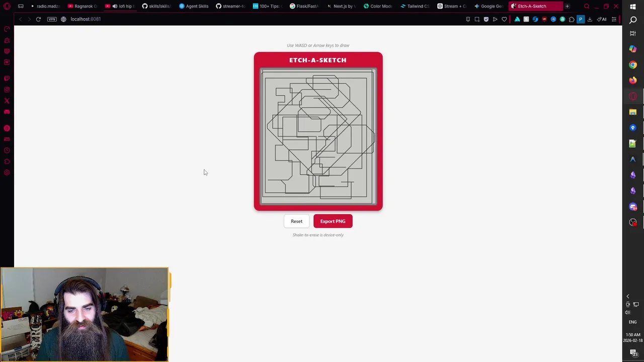This screenshot has width=644, height=362.
Task: Switch to the Flask/FastAPI tab
Action: point(305,6)
